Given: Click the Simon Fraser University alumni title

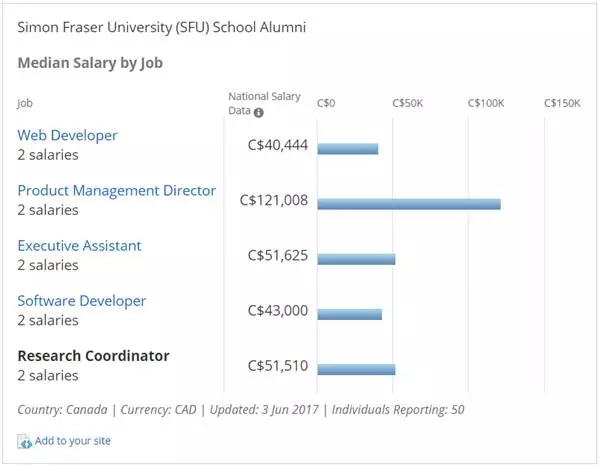Looking at the screenshot, I should pyautogui.click(x=161, y=26).
